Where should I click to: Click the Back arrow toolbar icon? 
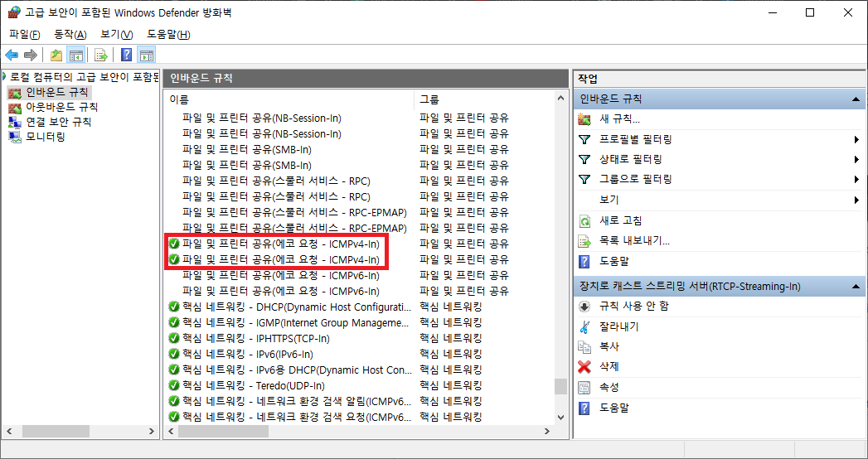12,55
